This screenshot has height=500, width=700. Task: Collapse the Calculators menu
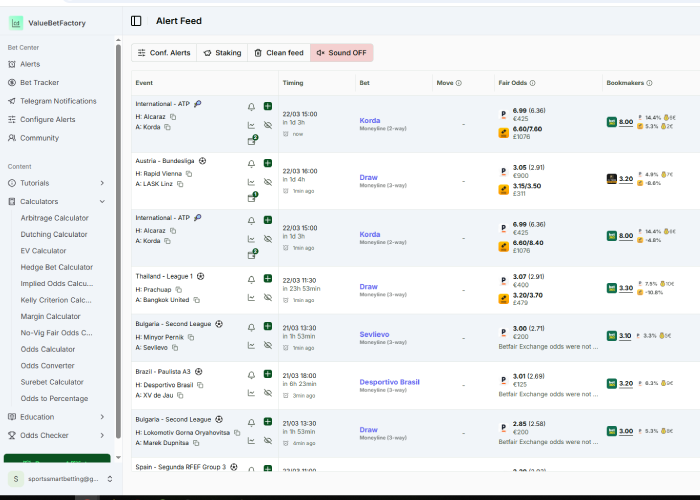click(57, 201)
